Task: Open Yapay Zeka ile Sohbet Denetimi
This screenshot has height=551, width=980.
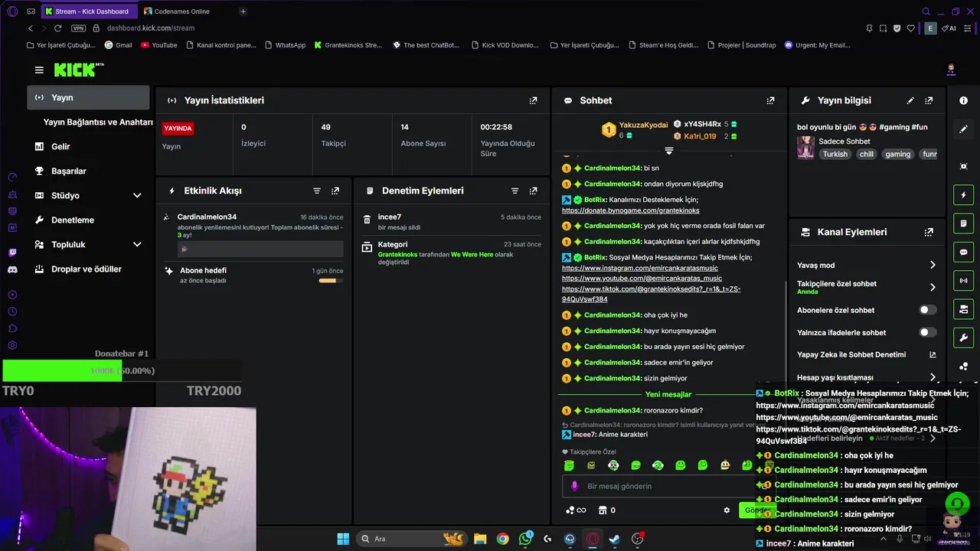Action: 867,354
